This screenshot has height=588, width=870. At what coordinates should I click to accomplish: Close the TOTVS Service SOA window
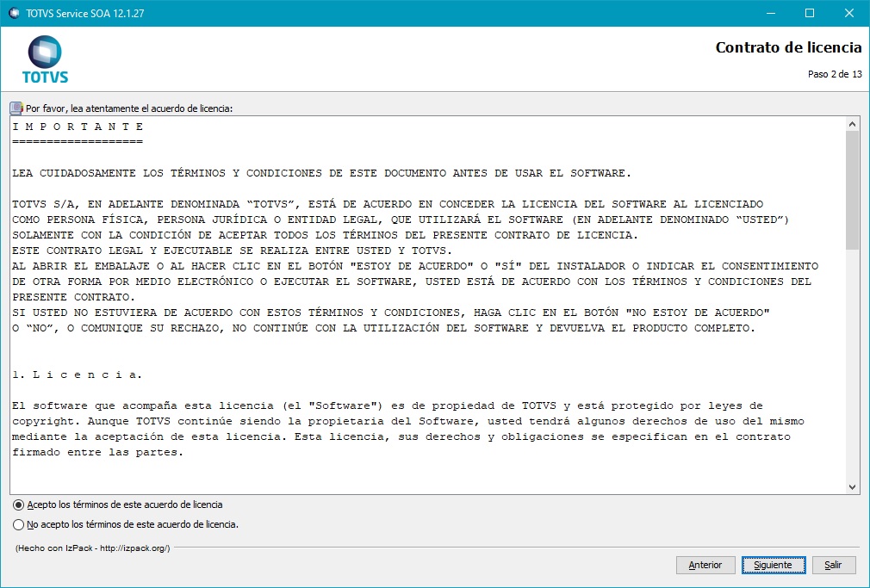click(849, 13)
